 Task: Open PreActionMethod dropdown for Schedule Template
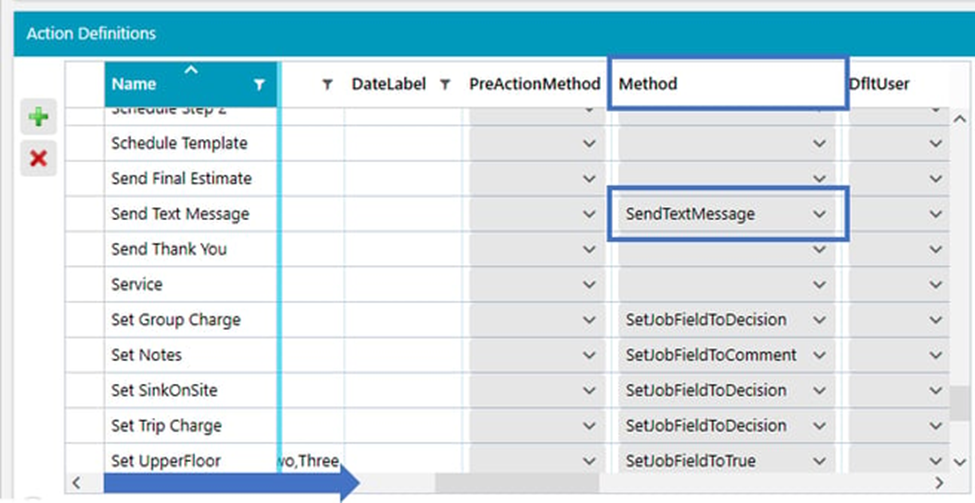coord(589,144)
